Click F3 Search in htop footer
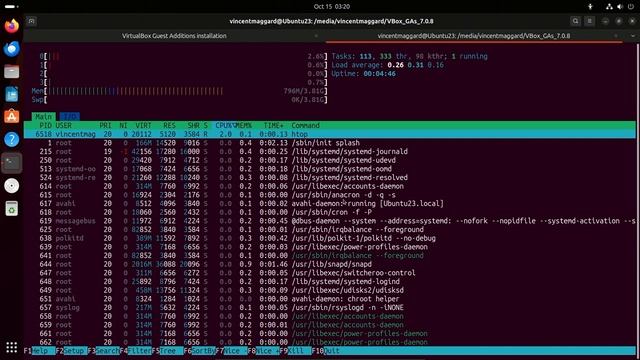640x360 pixels. tap(103, 351)
